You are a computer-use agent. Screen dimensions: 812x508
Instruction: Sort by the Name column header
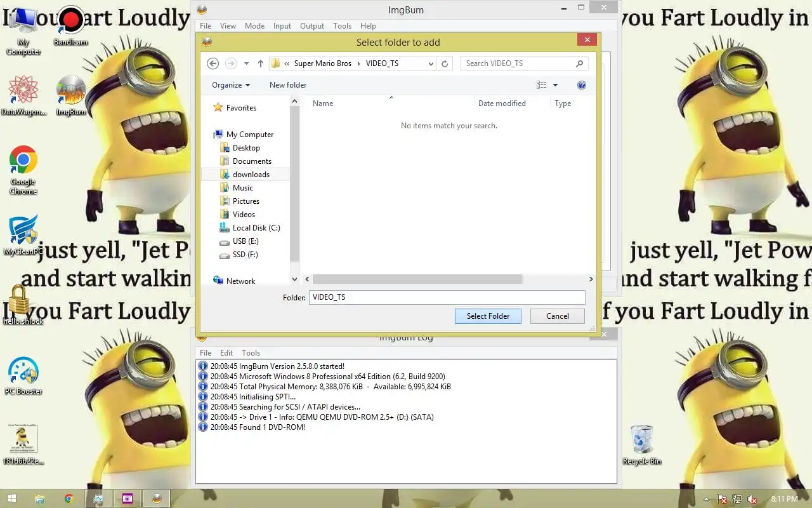coord(323,104)
